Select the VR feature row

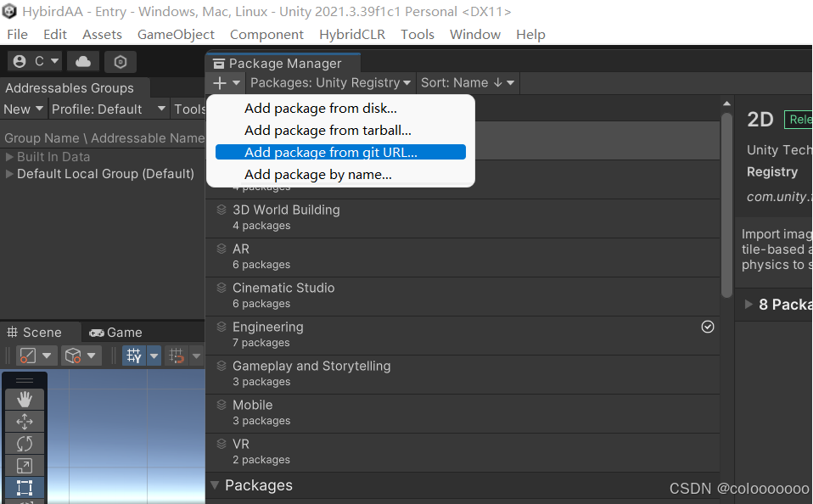(463, 452)
